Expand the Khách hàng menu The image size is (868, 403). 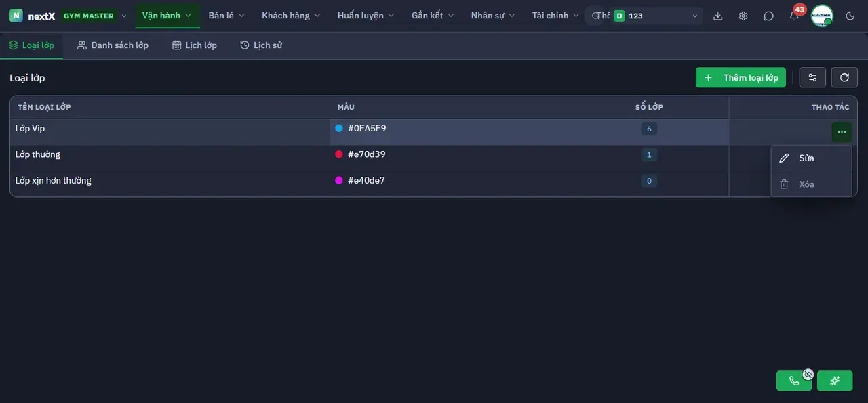(x=292, y=16)
